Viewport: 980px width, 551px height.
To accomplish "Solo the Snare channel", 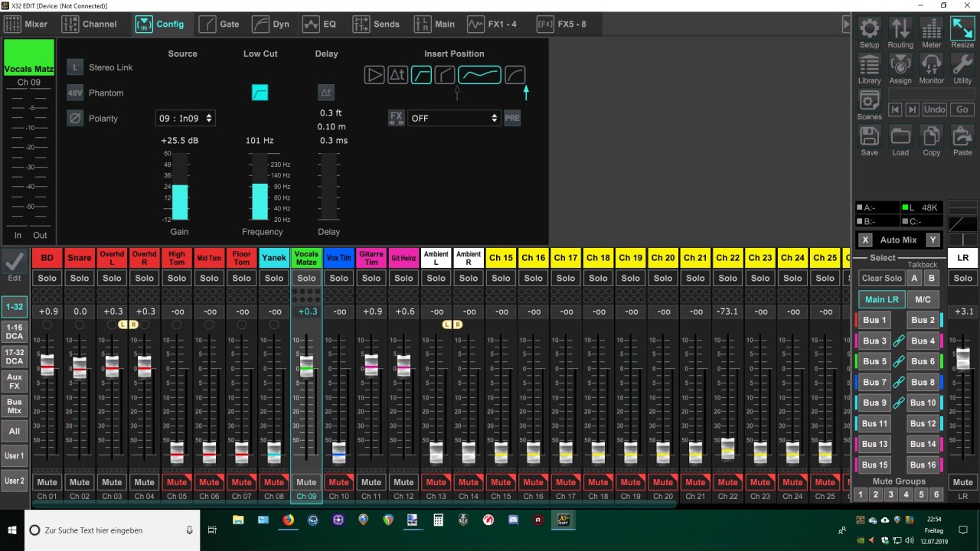I will [80, 278].
